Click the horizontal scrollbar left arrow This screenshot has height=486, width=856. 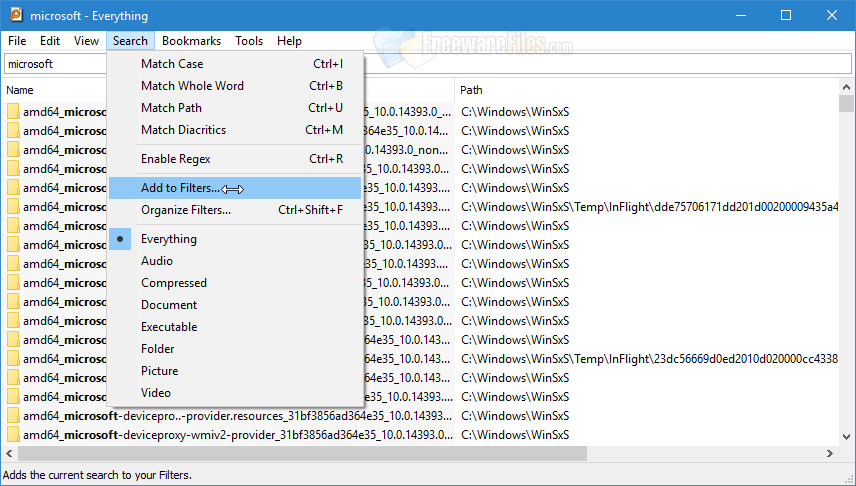[x=9, y=453]
